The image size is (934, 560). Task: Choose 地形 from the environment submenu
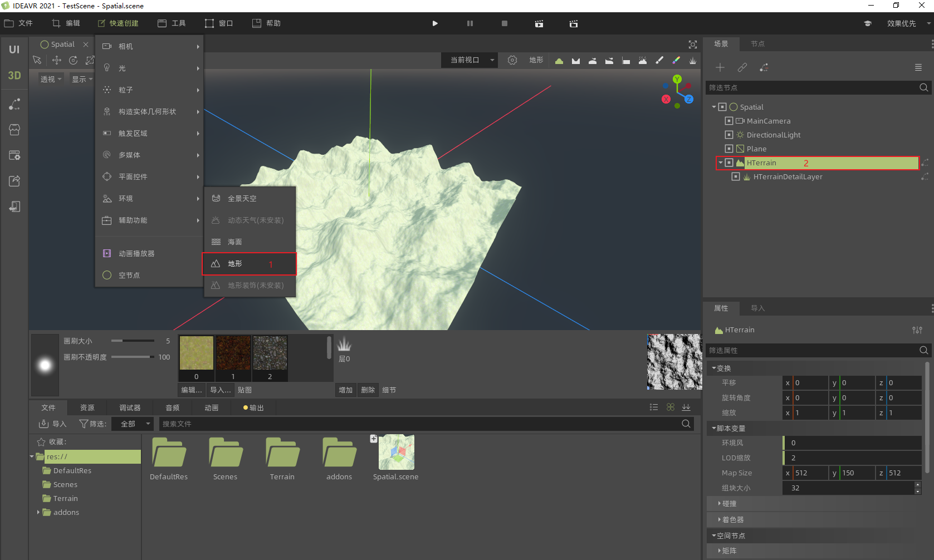250,264
